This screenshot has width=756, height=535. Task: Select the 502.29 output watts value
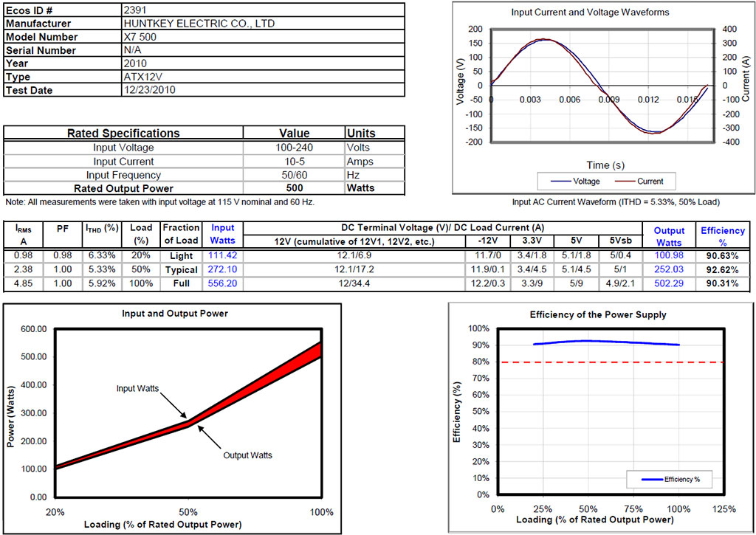(669, 283)
